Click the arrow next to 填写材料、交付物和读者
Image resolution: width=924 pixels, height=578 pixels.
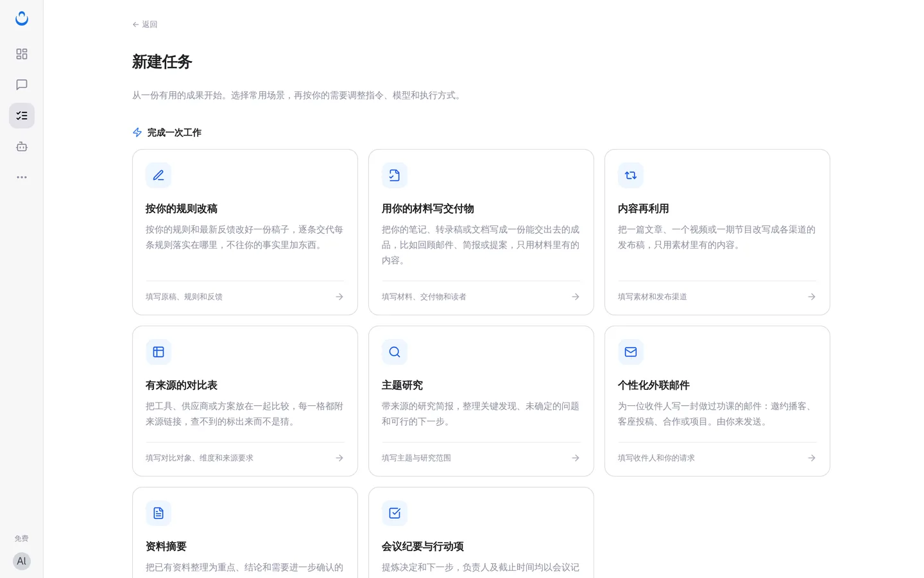click(576, 297)
